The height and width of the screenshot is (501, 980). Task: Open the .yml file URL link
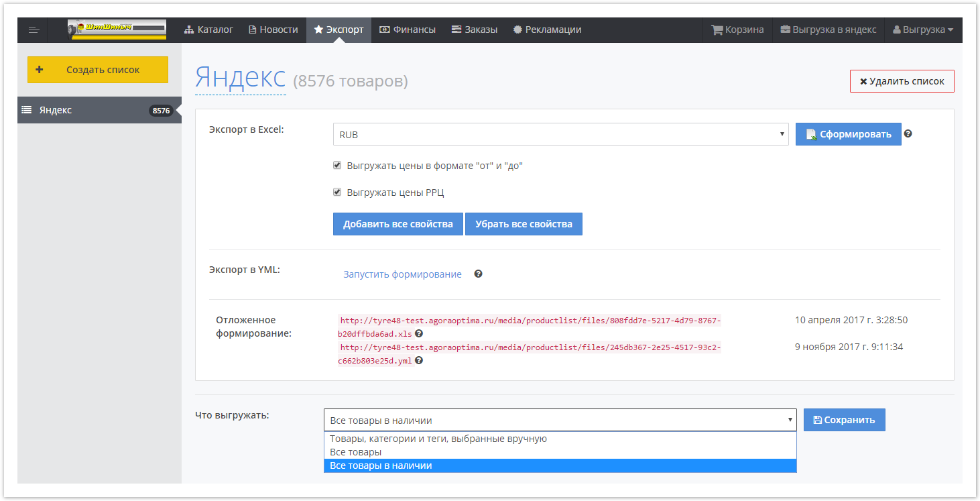[529, 353]
